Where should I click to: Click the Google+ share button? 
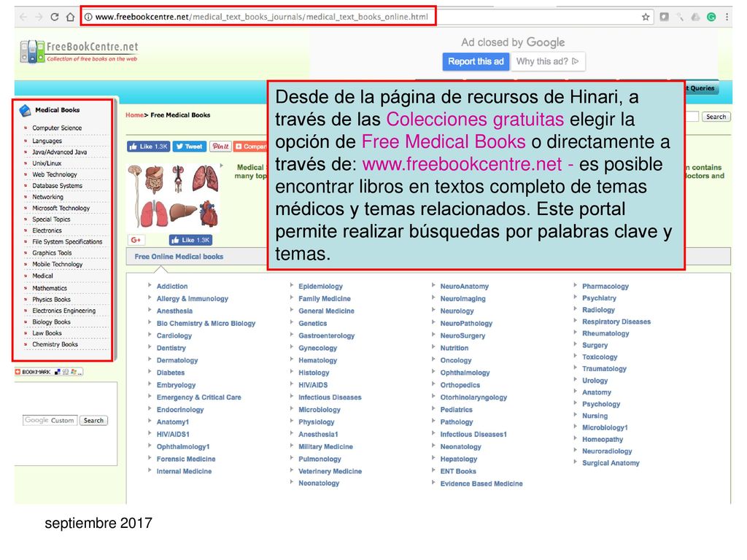[x=136, y=240]
